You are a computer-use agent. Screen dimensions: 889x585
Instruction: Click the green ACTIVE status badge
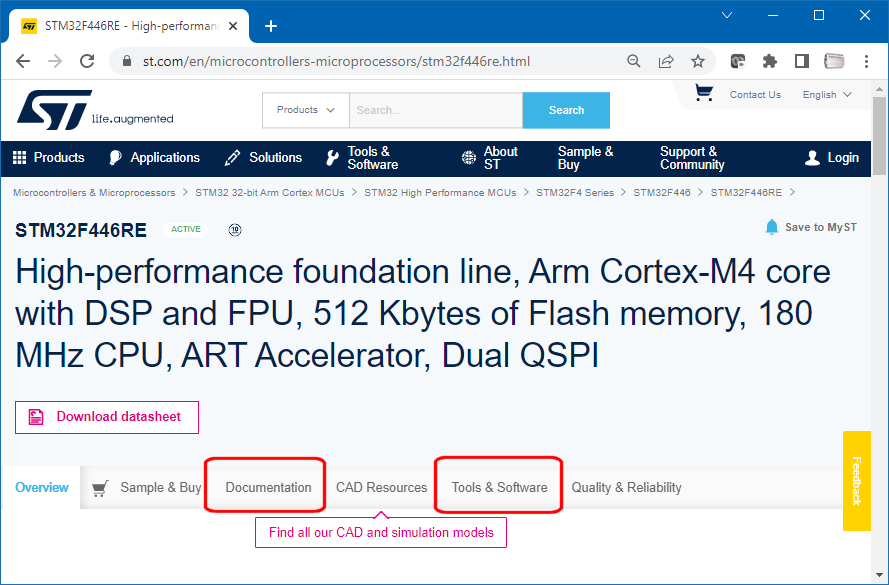(186, 230)
